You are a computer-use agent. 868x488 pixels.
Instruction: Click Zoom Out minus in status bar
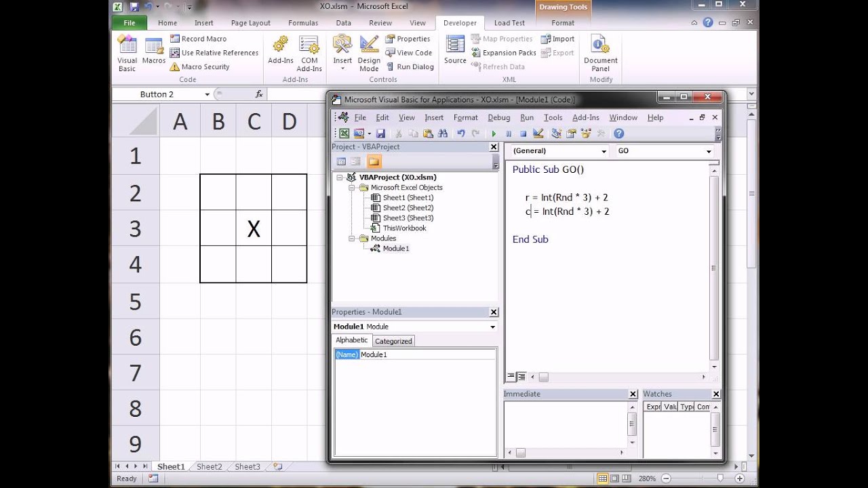point(667,479)
